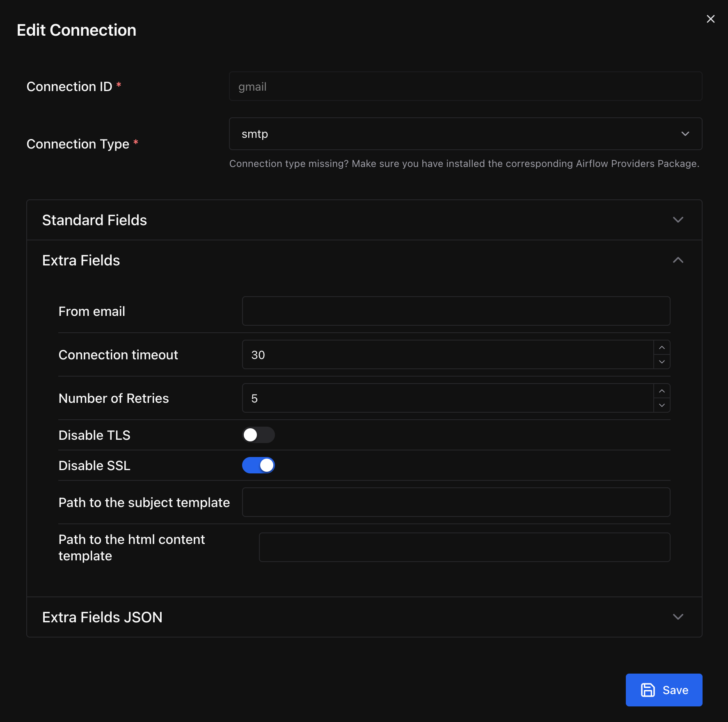Click the html content template path field
The image size is (728, 722).
coord(464,547)
